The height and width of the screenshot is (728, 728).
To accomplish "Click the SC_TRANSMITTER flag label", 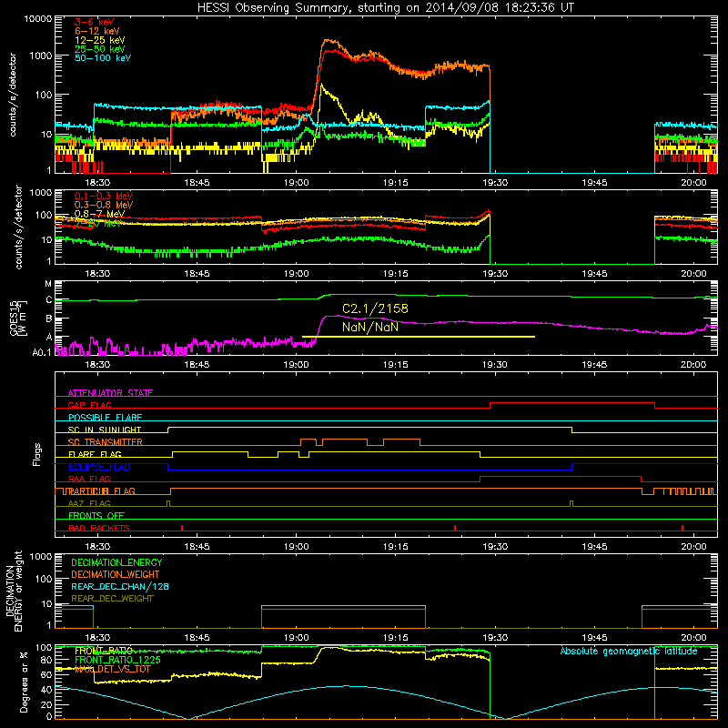I will coord(105,442).
